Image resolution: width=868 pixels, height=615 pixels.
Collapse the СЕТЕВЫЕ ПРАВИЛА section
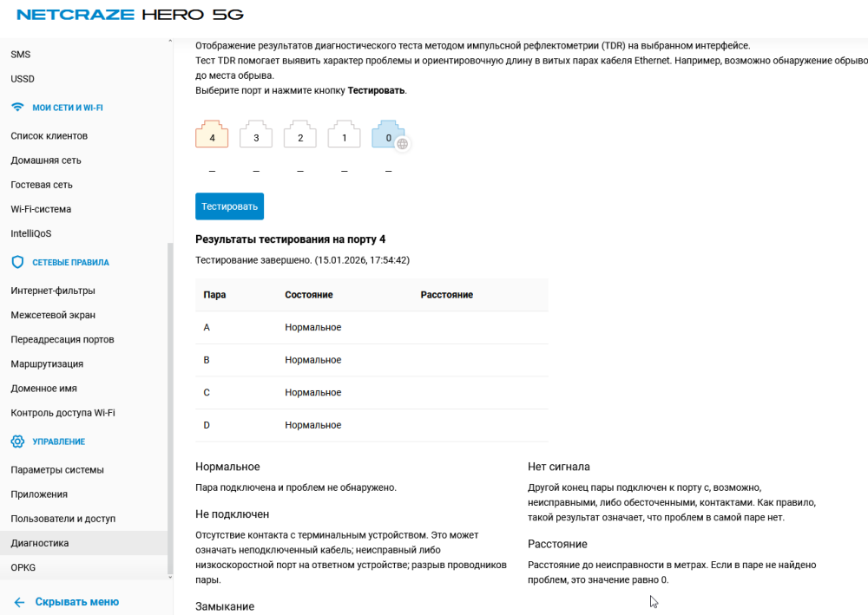tap(70, 261)
